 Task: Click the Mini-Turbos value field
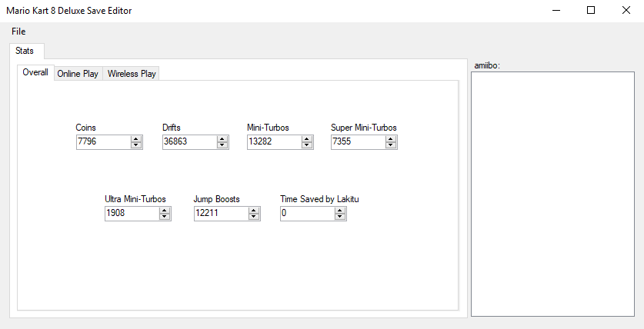tap(275, 142)
